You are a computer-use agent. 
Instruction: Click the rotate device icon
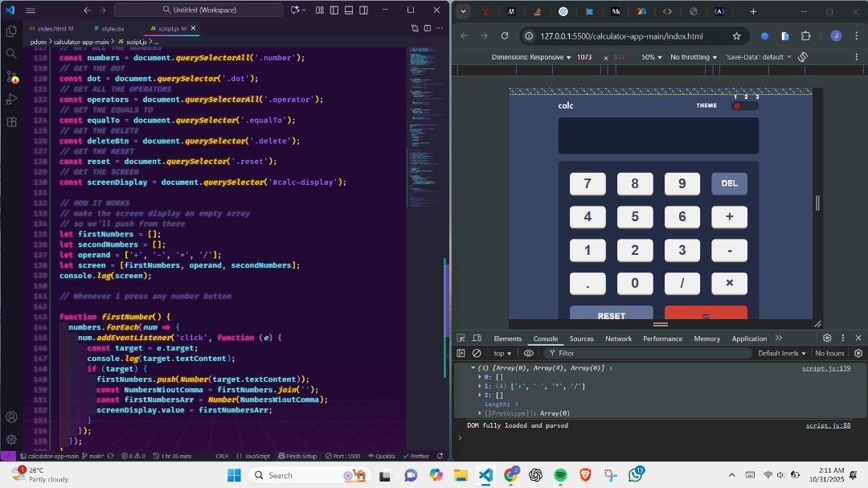coord(803,57)
